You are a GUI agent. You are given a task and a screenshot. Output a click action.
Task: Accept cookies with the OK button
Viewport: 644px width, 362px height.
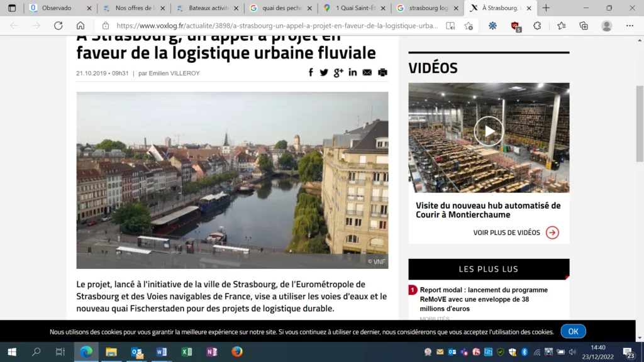coord(573,332)
